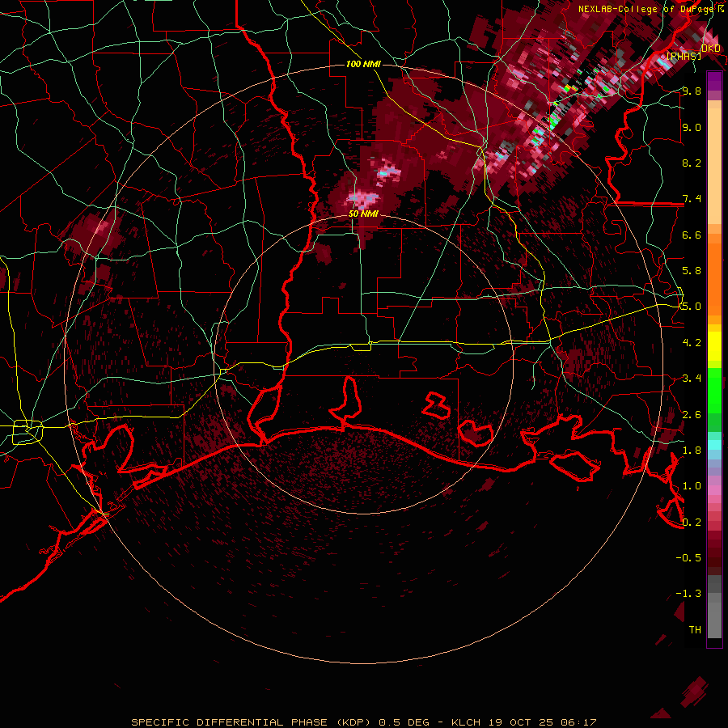Click the 8.2 value on the color scale
This screenshot has width=728, height=728.
point(692,163)
